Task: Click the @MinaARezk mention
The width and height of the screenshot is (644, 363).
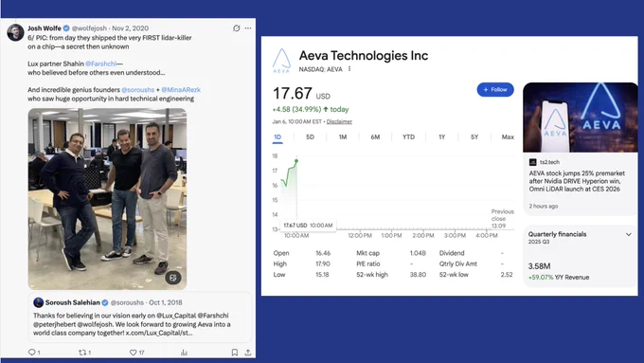Action: [181, 90]
